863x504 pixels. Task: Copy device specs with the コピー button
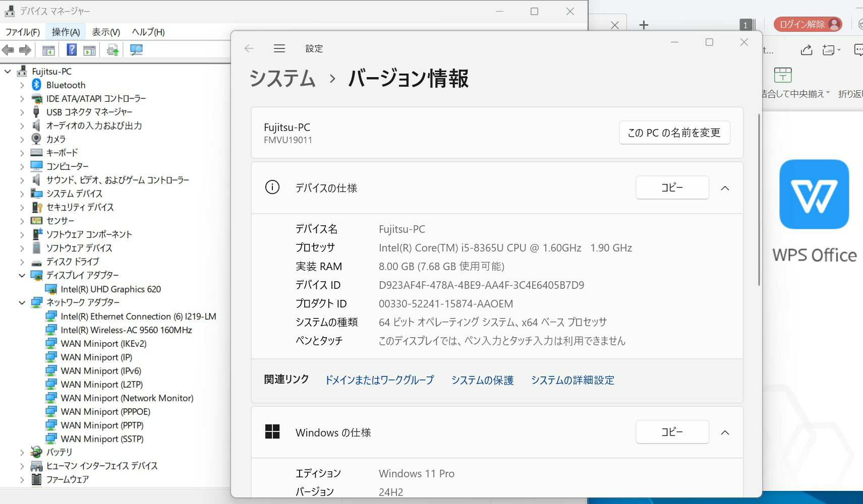tap(672, 187)
